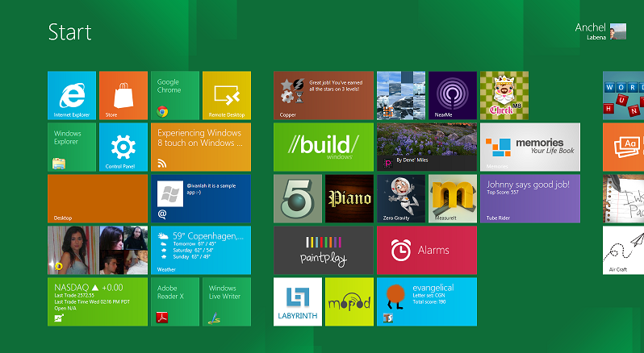Open the //build/ windows tile

pos(324,147)
